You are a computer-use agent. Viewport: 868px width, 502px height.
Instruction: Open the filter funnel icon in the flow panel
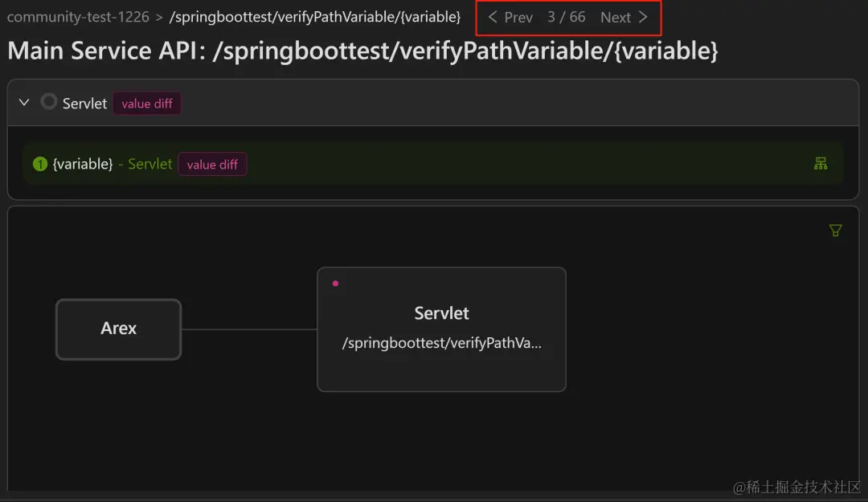click(835, 231)
